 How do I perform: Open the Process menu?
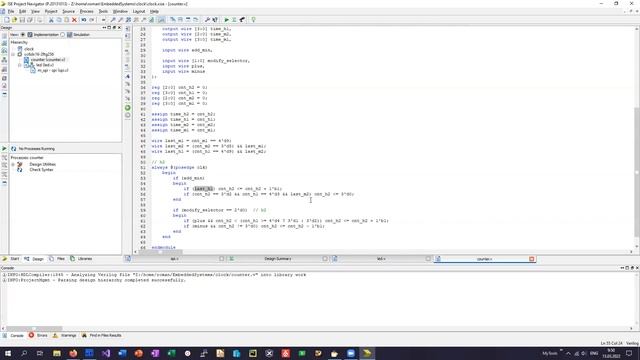tap(87, 11)
